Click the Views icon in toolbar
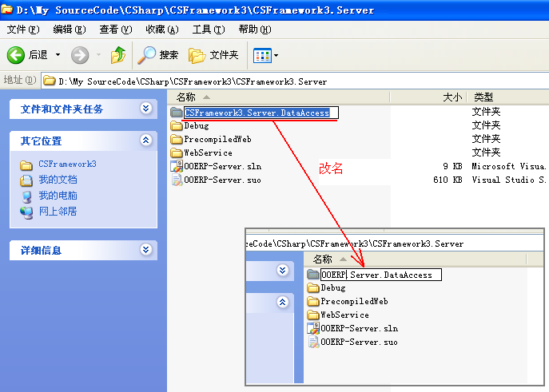The image size is (549, 392). [261, 55]
